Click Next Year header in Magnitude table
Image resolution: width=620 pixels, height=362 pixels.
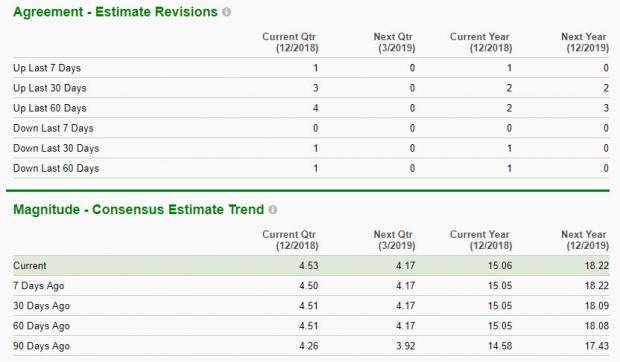(x=585, y=240)
